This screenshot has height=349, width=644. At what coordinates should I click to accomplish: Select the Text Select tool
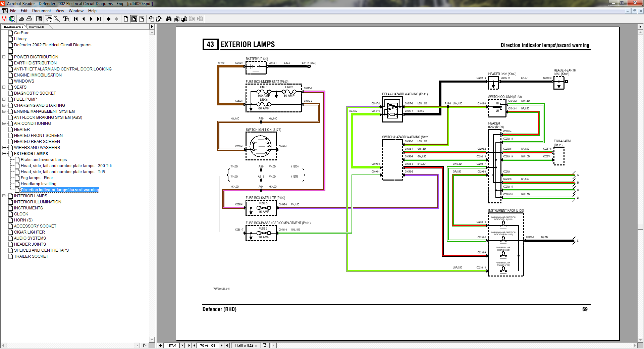[66, 19]
